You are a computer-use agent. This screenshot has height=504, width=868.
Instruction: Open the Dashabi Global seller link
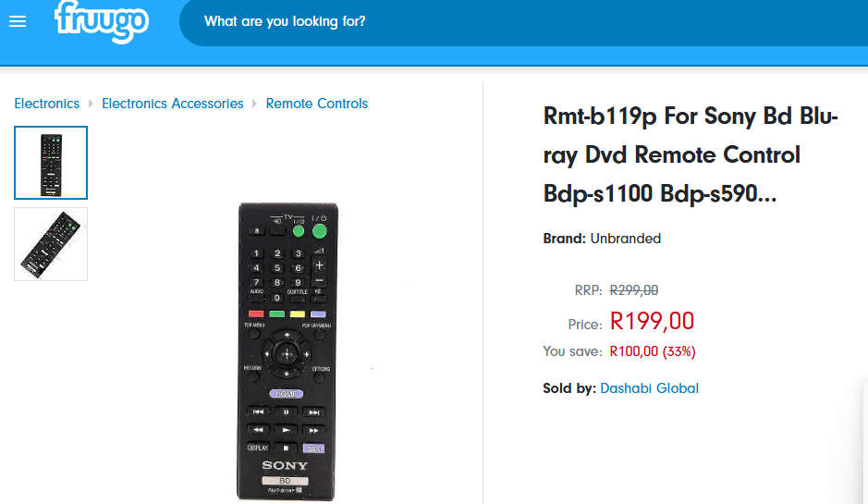click(650, 388)
